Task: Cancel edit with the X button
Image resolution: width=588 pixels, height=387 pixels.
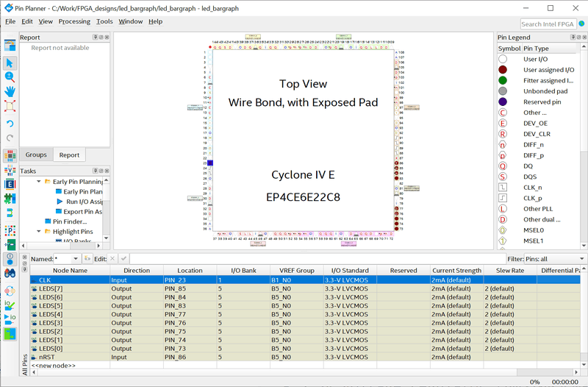Action: tap(112, 259)
